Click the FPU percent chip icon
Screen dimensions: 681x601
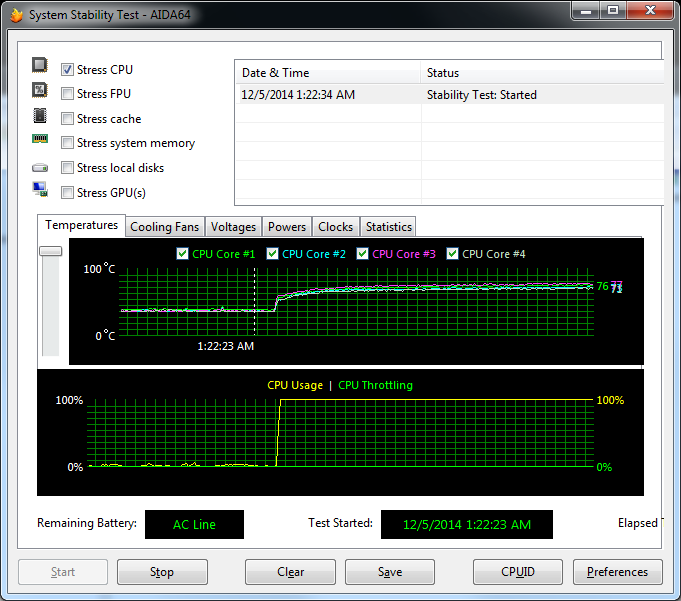40,90
